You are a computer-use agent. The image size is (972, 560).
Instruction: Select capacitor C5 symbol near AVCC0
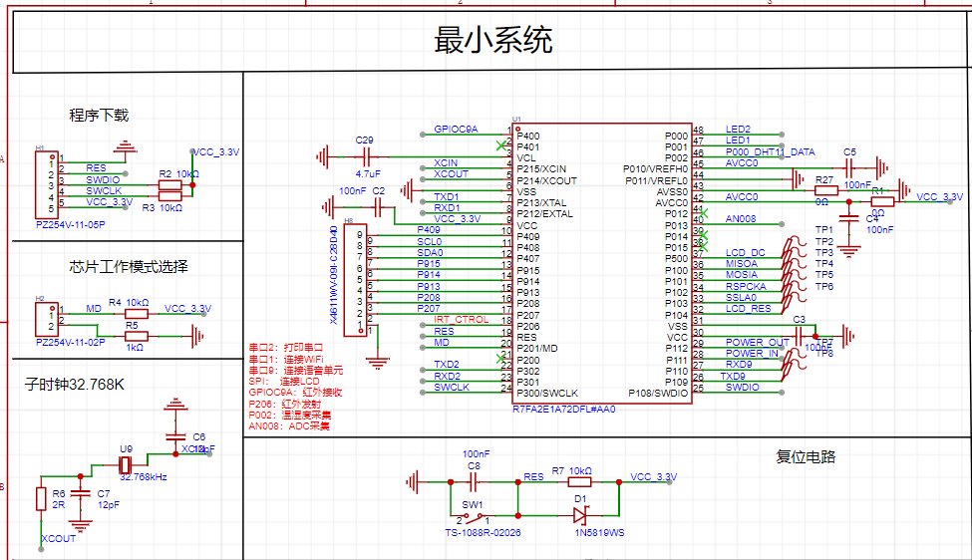tap(849, 167)
